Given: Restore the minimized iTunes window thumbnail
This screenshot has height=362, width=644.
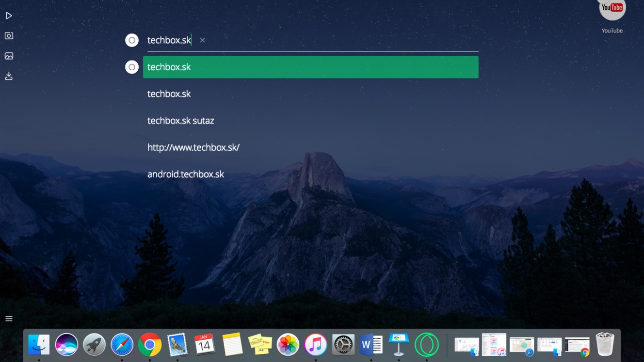Looking at the screenshot, I should [494, 345].
